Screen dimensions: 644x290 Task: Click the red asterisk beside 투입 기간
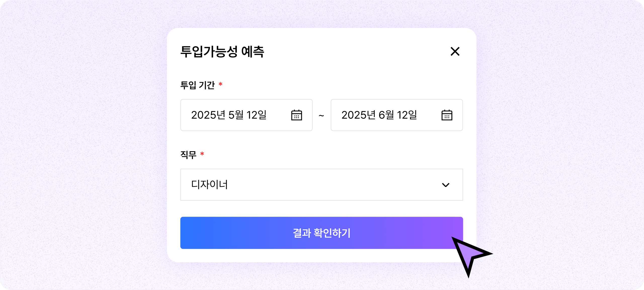pos(220,84)
